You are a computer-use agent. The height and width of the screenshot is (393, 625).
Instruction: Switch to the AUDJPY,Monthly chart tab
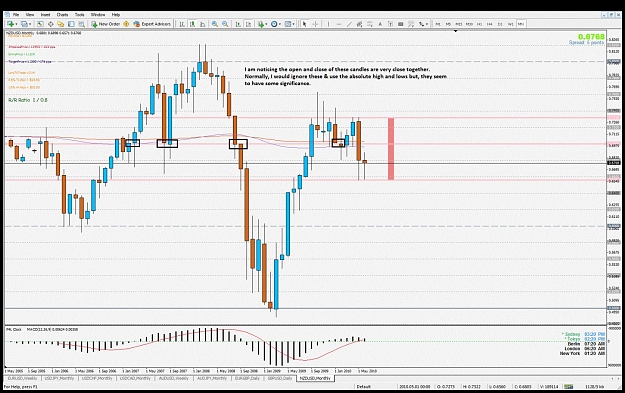(x=211, y=378)
